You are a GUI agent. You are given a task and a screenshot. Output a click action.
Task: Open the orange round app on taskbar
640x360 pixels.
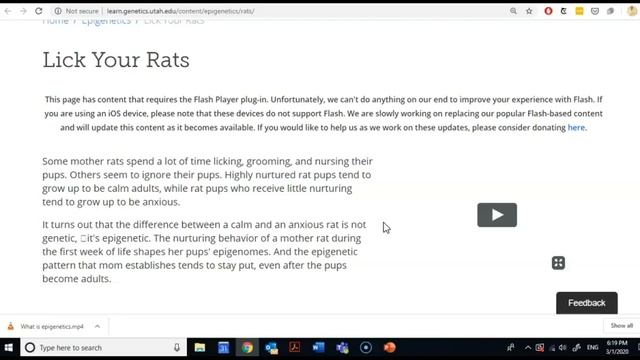(389, 348)
